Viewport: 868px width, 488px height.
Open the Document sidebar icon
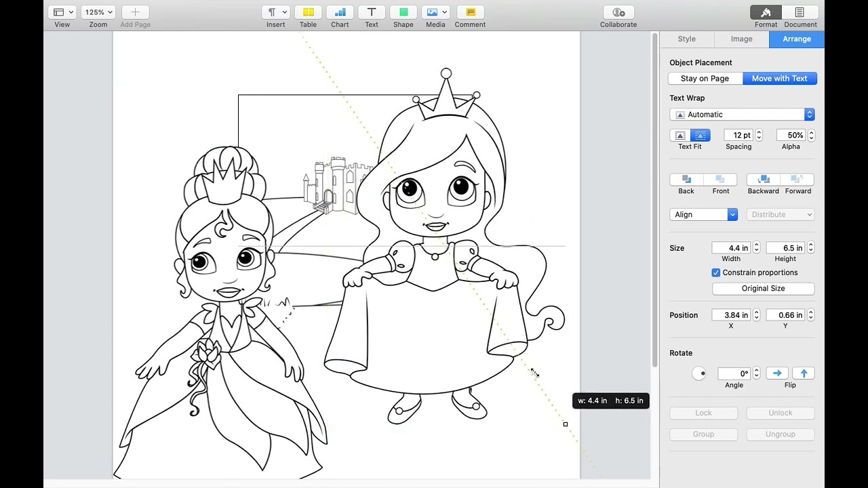[800, 12]
